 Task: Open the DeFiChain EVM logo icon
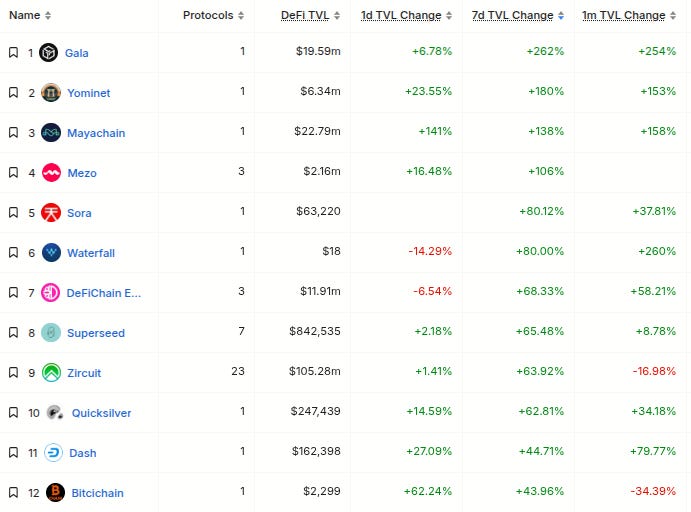click(x=50, y=293)
